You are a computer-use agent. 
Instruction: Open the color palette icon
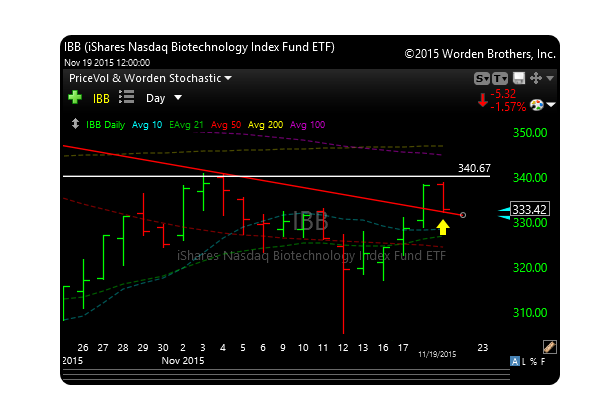[x=536, y=104]
